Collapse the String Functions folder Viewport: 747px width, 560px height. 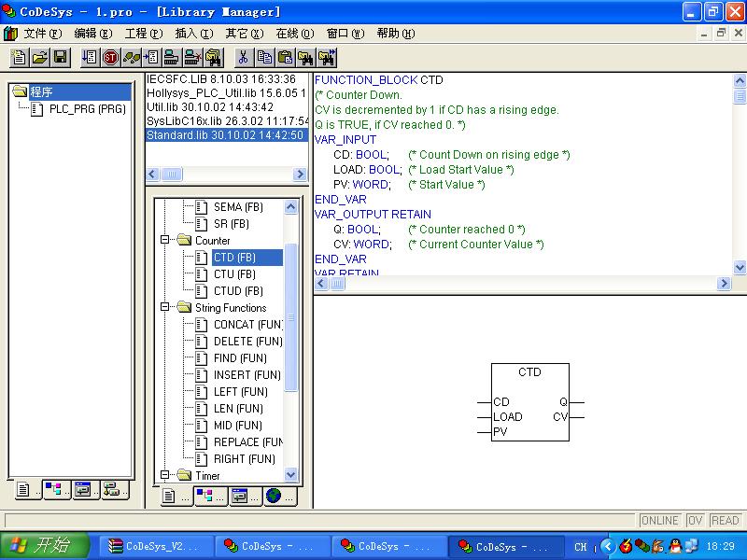(165, 307)
